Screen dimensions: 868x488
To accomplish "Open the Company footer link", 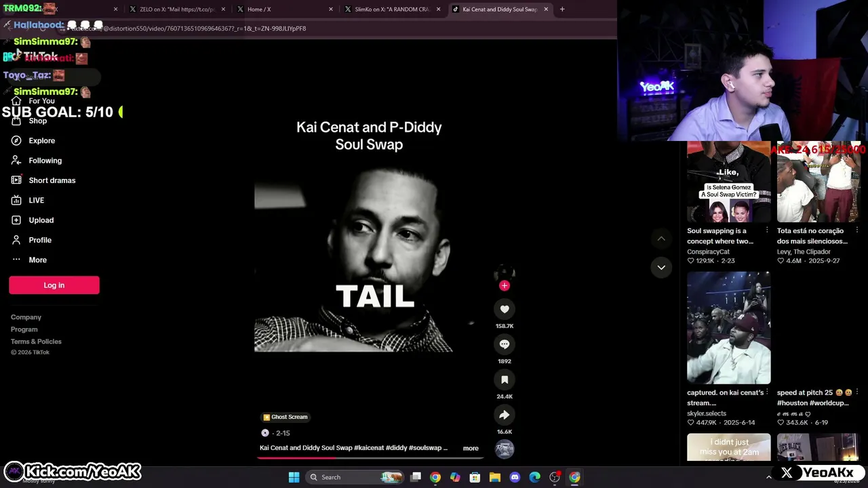I will (x=26, y=317).
